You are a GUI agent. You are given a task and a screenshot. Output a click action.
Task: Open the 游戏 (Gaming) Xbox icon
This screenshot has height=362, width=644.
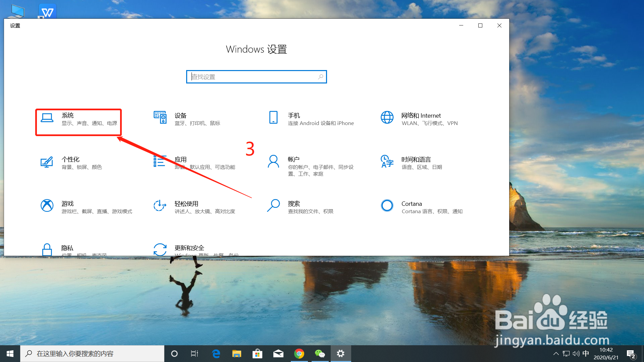point(47,205)
